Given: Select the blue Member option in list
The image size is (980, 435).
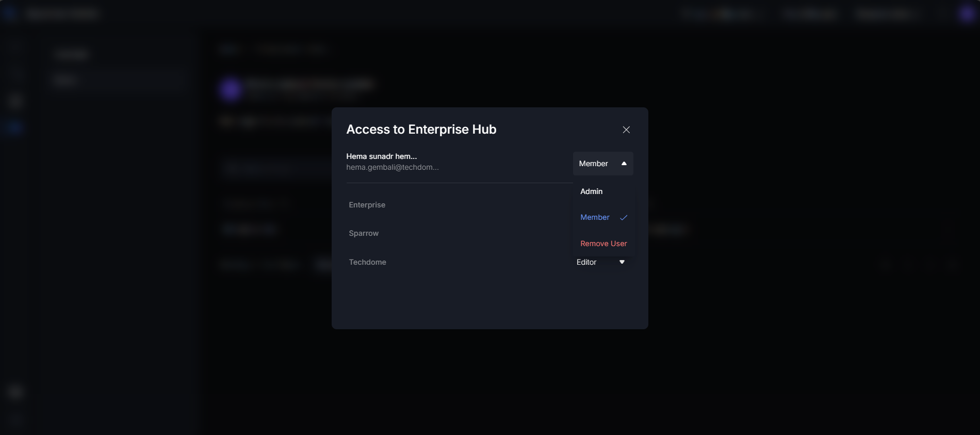Looking at the screenshot, I should click(x=595, y=217).
